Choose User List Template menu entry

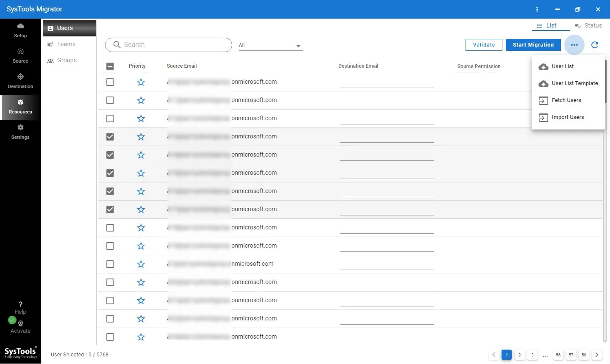[568, 83]
